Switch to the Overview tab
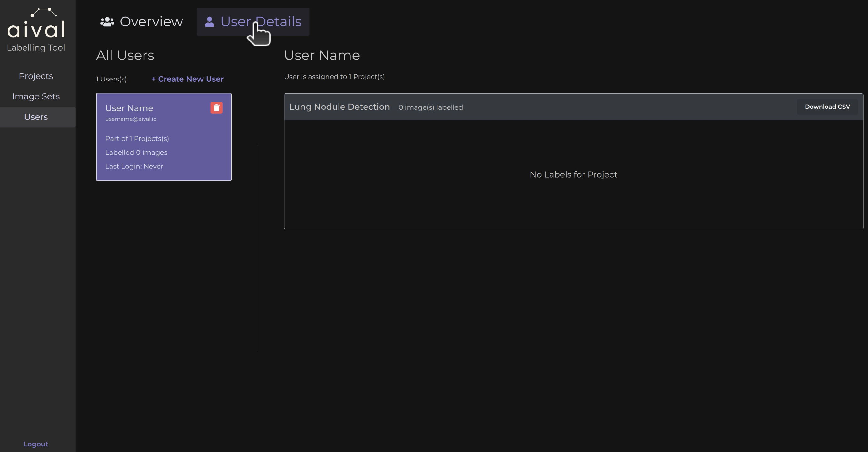This screenshot has height=452, width=868. [141, 21]
